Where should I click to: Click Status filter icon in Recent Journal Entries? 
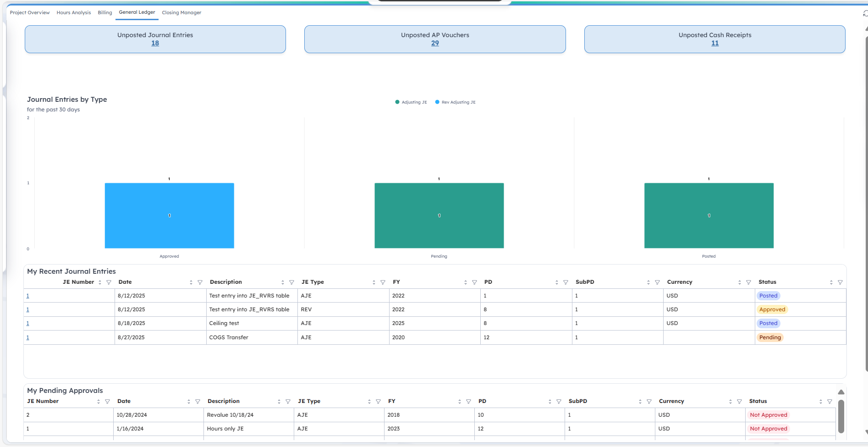pos(840,282)
